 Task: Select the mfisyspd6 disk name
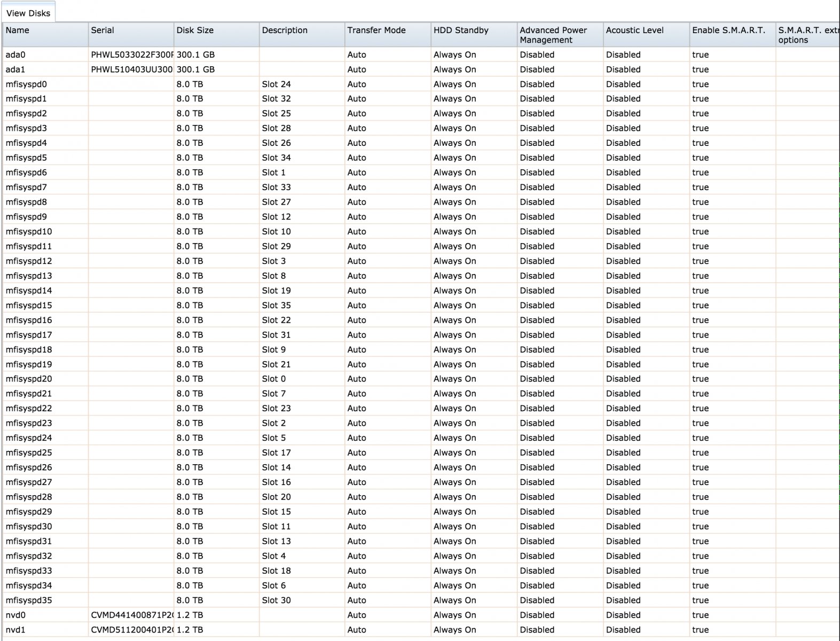click(26, 173)
